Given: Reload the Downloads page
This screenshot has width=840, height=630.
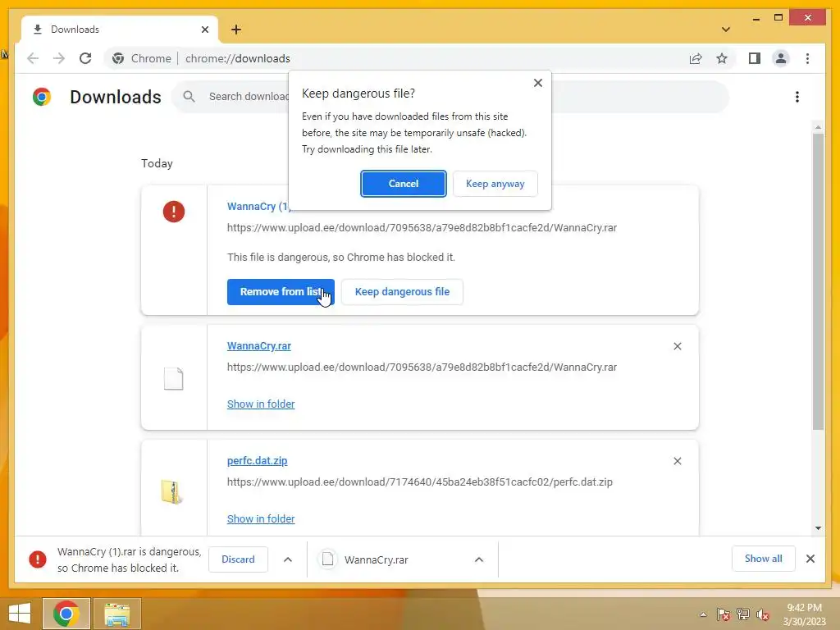Looking at the screenshot, I should [85, 58].
